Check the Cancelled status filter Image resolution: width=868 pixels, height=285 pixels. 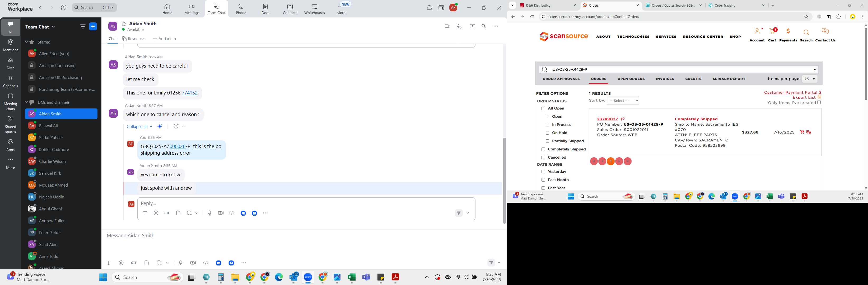tap(543, 158)
